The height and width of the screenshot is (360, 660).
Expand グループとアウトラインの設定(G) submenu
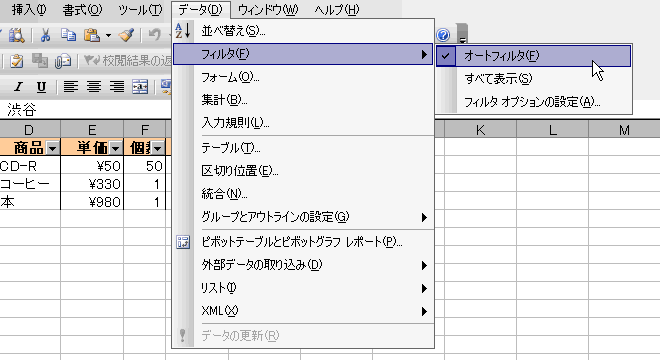click(x=303, y=217)
